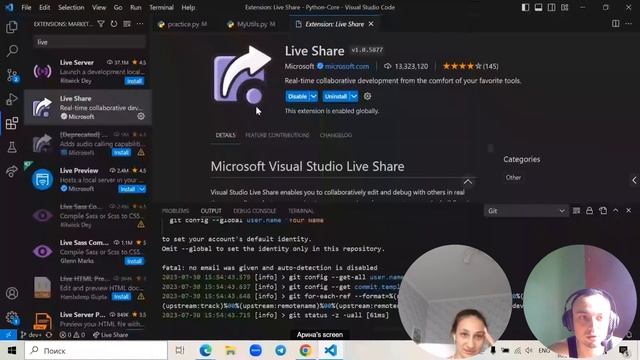640x360 pixels.
Task: Open the Terminal menu
Action: (161, 7)
